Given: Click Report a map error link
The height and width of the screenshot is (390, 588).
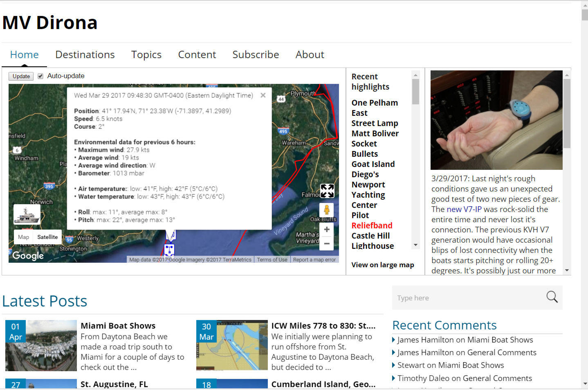Looking at the screenshot, I should 314,259.
